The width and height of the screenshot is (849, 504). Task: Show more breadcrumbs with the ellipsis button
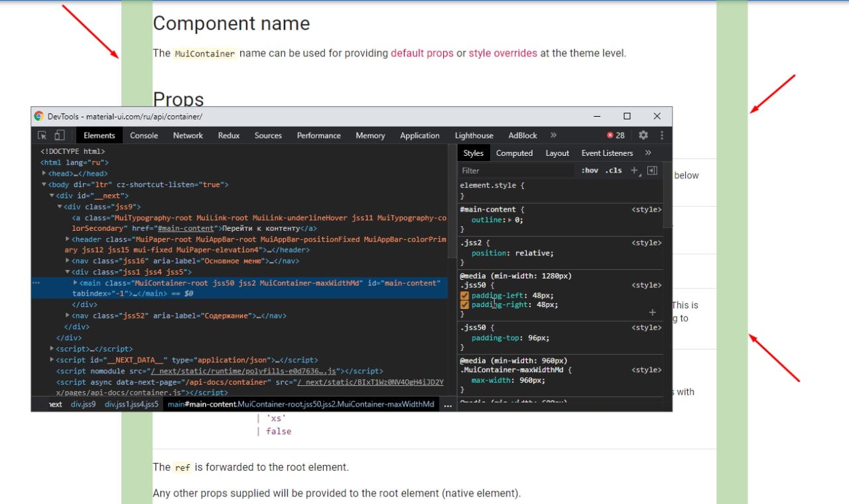click(448, 404)
